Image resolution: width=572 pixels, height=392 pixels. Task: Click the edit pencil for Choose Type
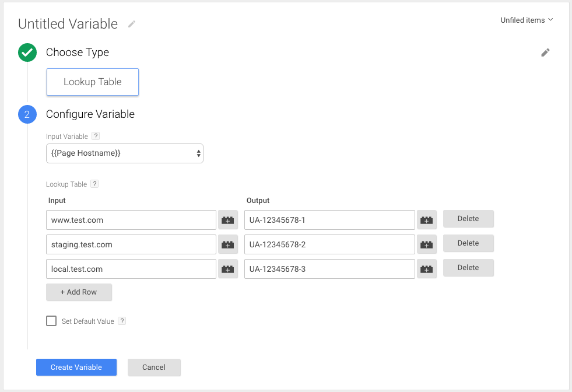coord(545,52)
